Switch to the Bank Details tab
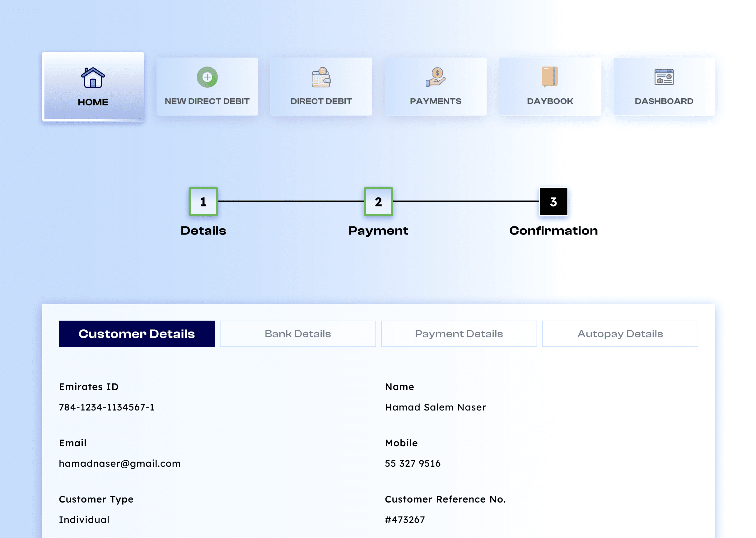 (x=298, y=334)
